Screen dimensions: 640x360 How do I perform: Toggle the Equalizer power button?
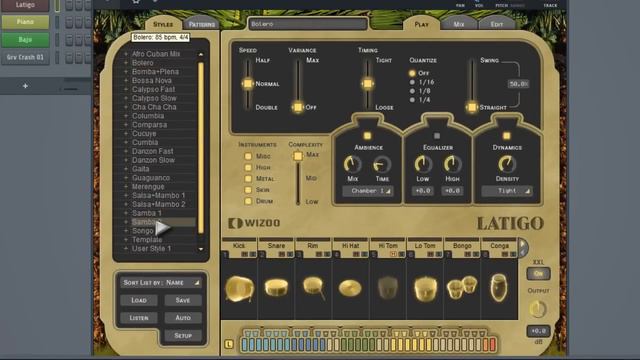pos(437,136)
